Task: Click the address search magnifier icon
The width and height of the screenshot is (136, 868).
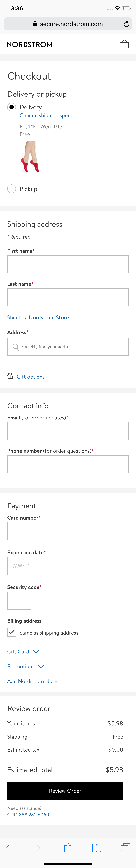Action: coord(15,347)
